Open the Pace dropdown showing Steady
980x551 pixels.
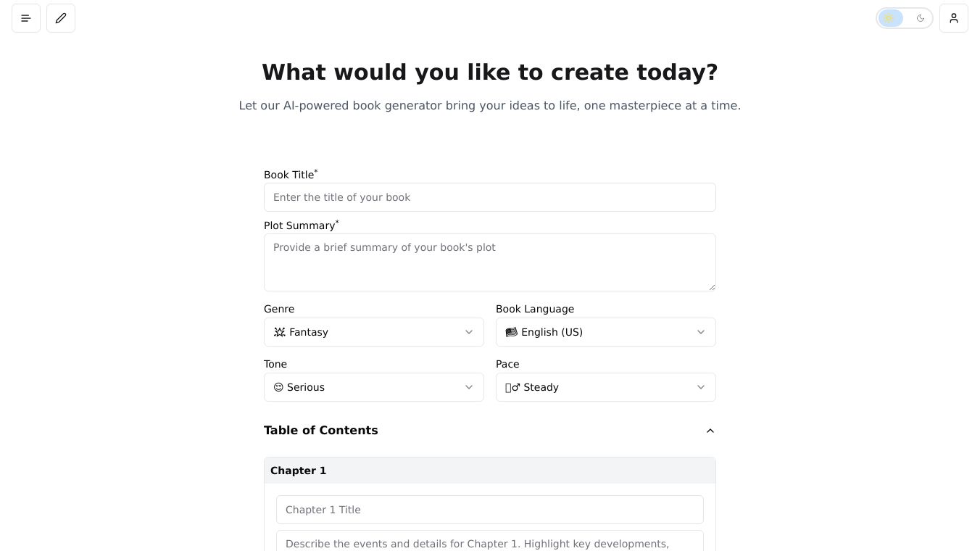(x=605, y=387)
